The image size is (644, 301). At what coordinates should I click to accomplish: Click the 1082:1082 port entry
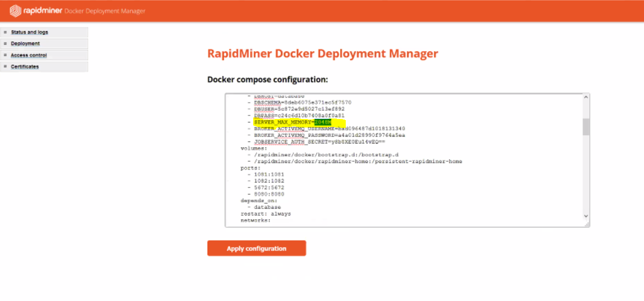pos(266,181)
